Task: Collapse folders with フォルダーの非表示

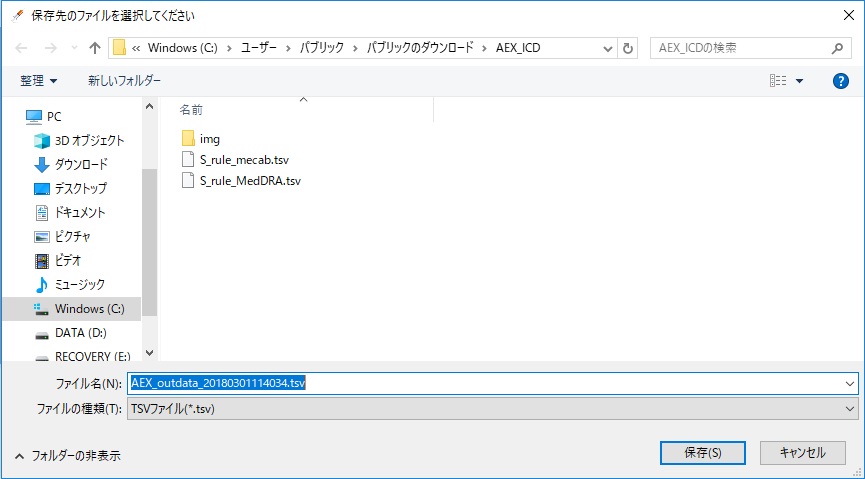Action: click(x=68, y=456)
